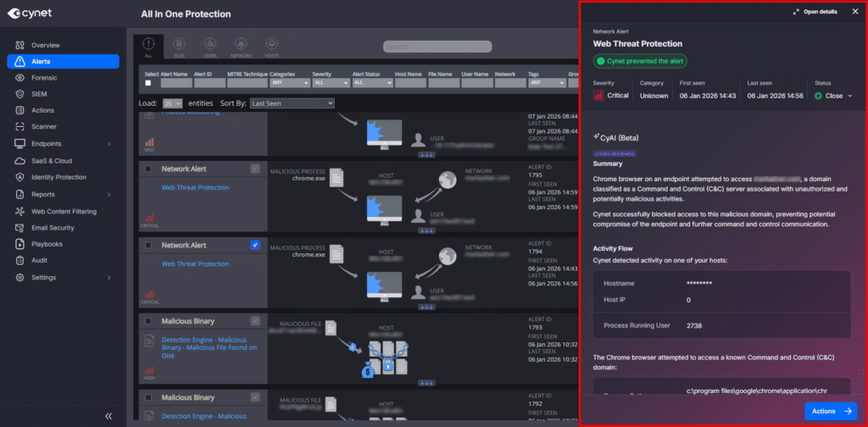Expand the Status Close dropdown in alert panel

coord(835,96)
